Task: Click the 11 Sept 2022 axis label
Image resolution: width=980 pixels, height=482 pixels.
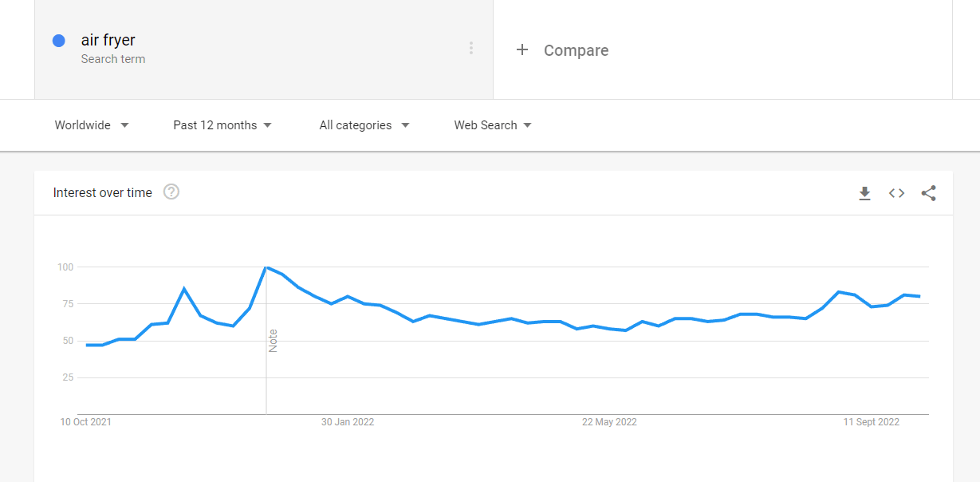Action: click(872, 422)
